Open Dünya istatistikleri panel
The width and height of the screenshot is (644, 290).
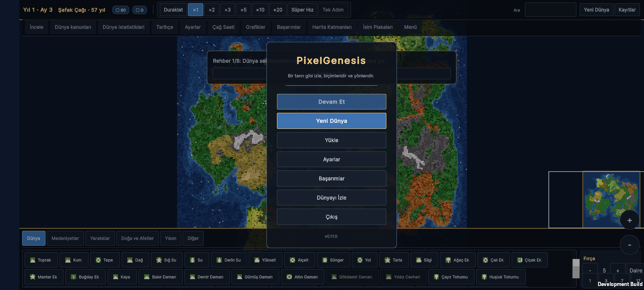coord(124,27)
